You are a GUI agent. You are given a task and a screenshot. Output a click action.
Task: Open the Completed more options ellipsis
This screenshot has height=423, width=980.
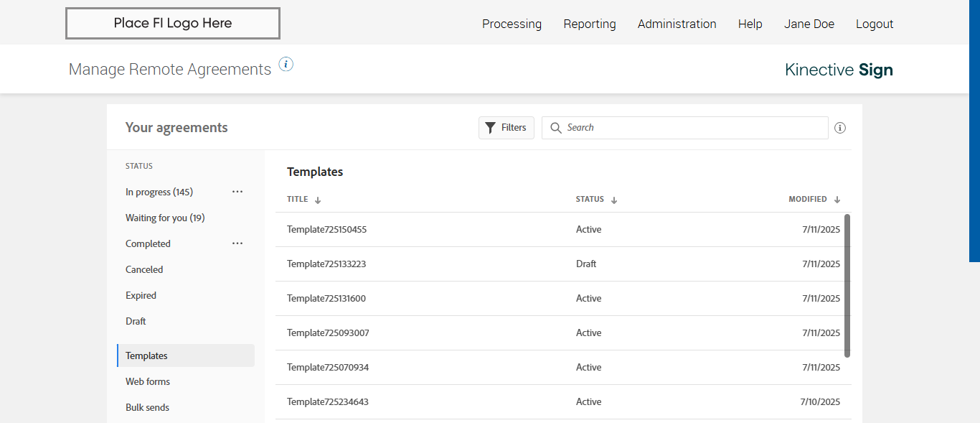click(237, 243)
